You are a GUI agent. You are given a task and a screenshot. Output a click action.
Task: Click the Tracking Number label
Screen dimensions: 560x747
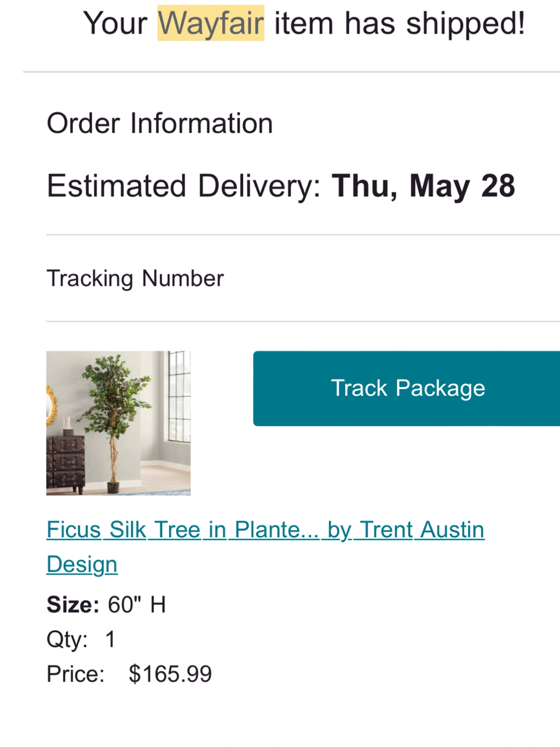tap(135, 279)
